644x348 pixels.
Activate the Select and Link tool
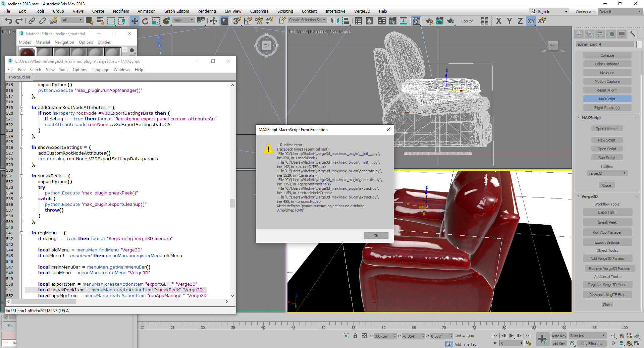(32, 21)
